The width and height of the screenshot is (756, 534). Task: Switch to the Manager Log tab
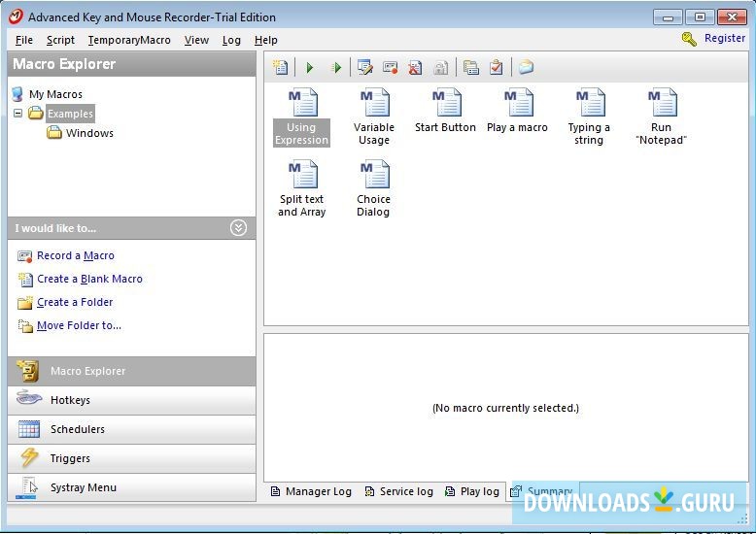tap(311, 491)
